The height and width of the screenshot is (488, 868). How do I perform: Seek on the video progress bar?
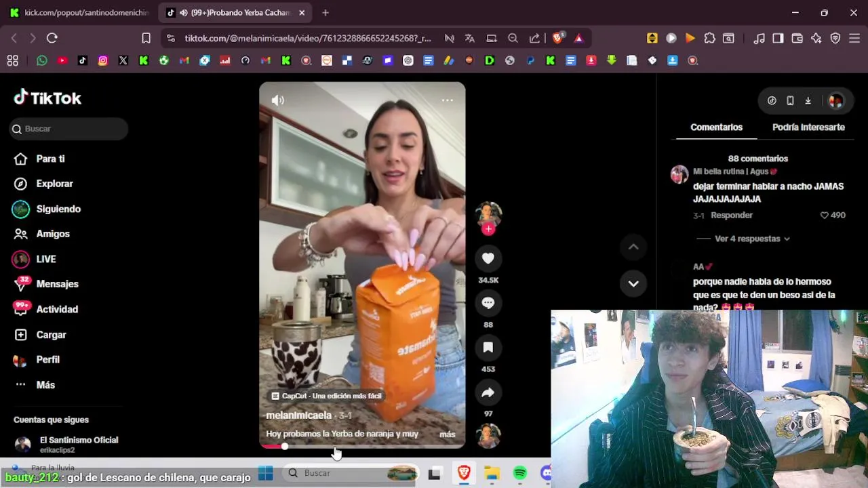(x=362, y=446)
